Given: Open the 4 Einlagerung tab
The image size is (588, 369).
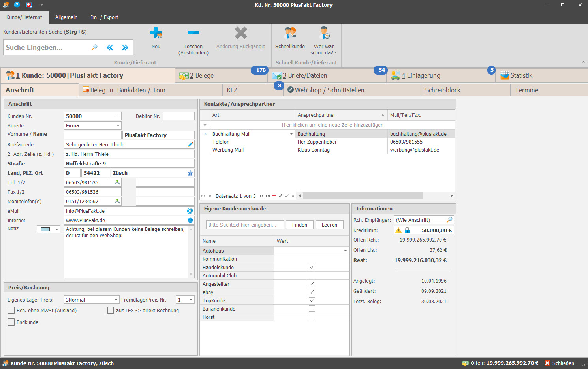Looking at the screenshot, I should tap(441, 75).
